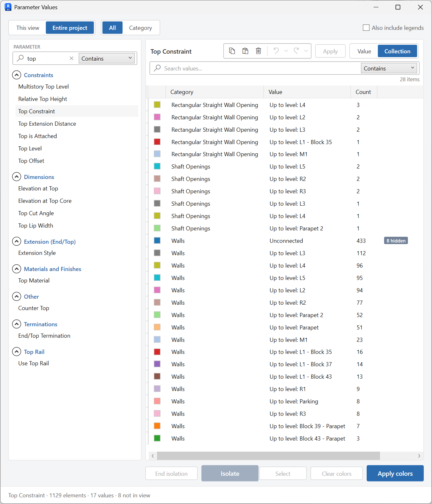Sort by the Value column header
This screenshot has height=504, width=432.
click(x=307, y=92)
